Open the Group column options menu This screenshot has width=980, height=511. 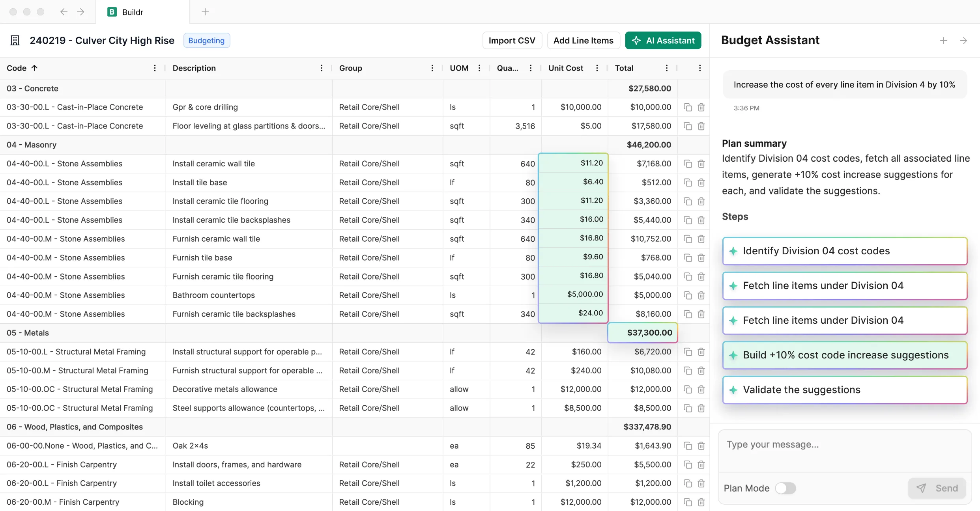click(x=432, y=68)
